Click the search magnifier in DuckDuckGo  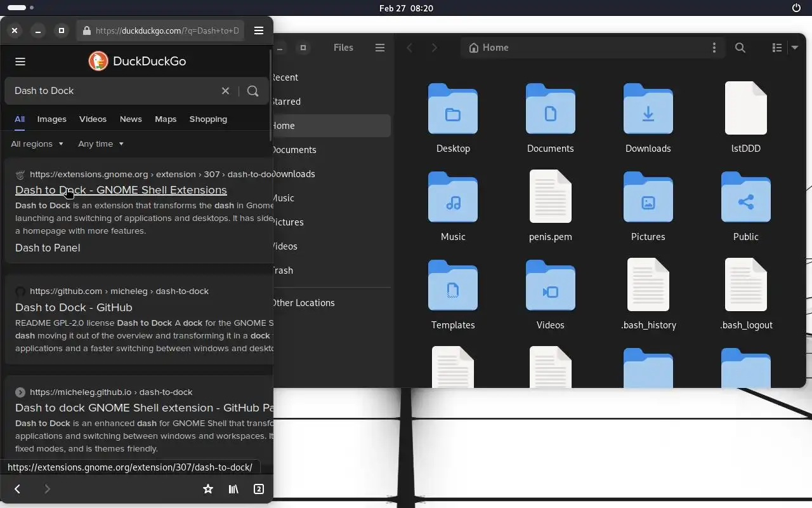point(252,91)
